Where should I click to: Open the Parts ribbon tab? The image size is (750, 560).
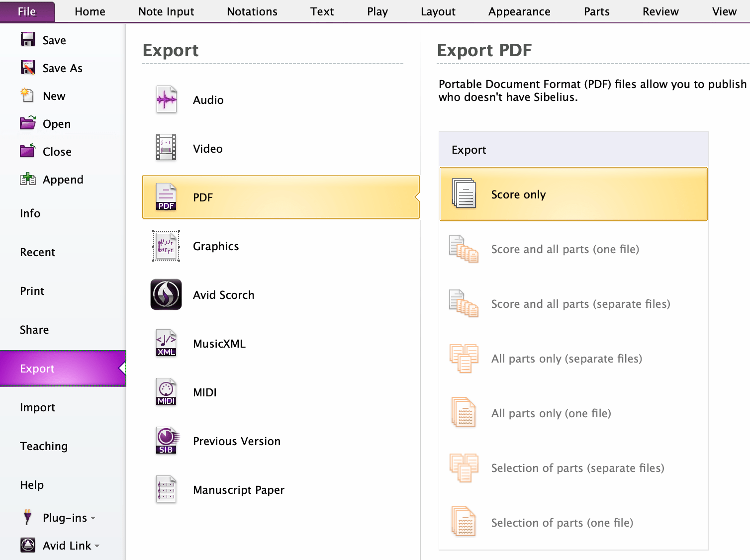click(x=597, y=11)
